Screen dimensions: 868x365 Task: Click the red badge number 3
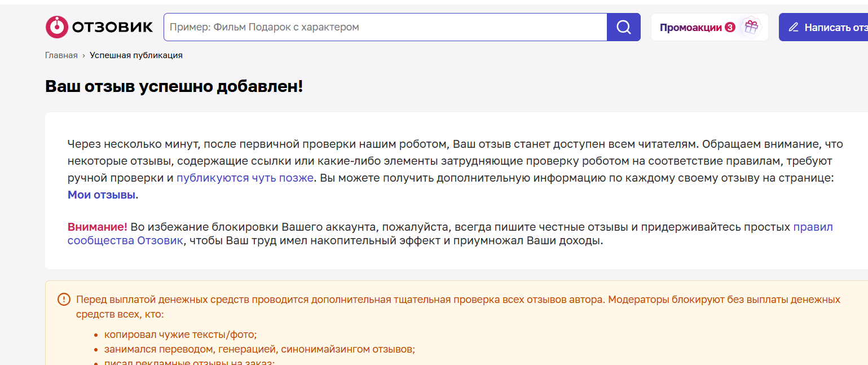[x=730, y=27]
